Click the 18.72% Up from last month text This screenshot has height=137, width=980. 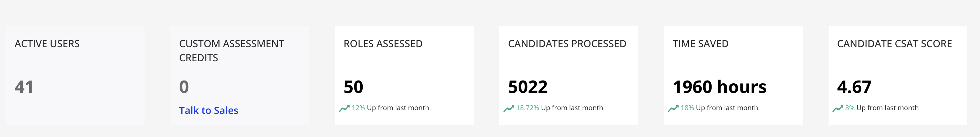[x=560, y=108]
